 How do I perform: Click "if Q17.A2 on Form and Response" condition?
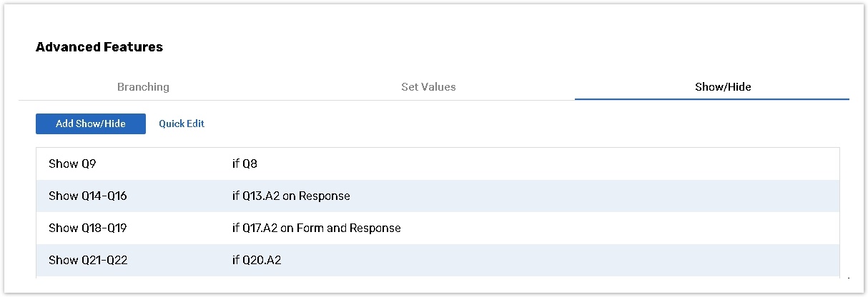(316, 228)
